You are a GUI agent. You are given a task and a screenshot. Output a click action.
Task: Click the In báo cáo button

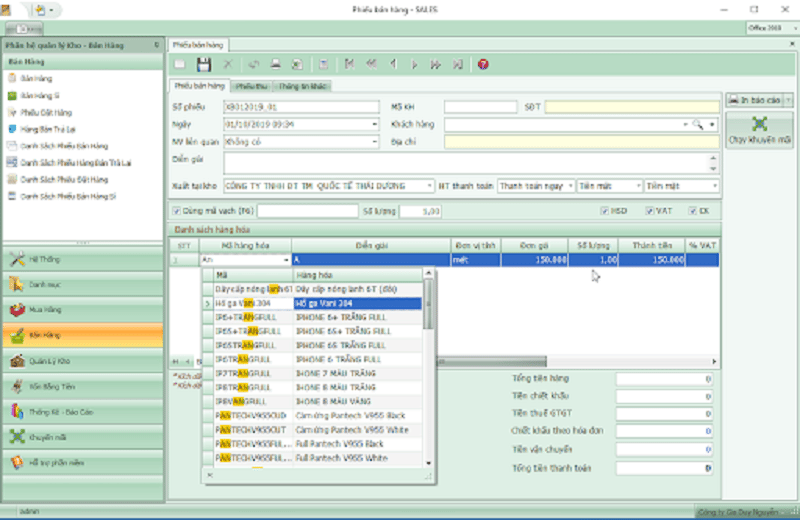point(756,100)
